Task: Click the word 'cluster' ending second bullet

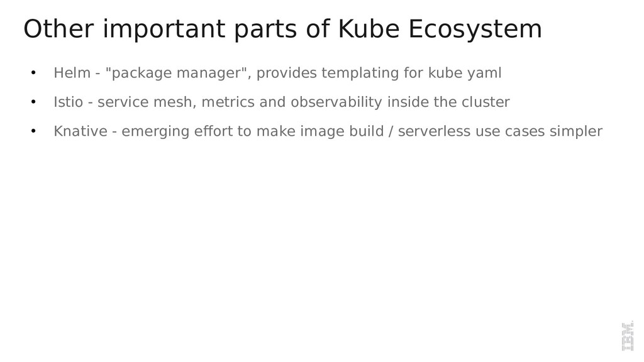Action: point(486,102)
